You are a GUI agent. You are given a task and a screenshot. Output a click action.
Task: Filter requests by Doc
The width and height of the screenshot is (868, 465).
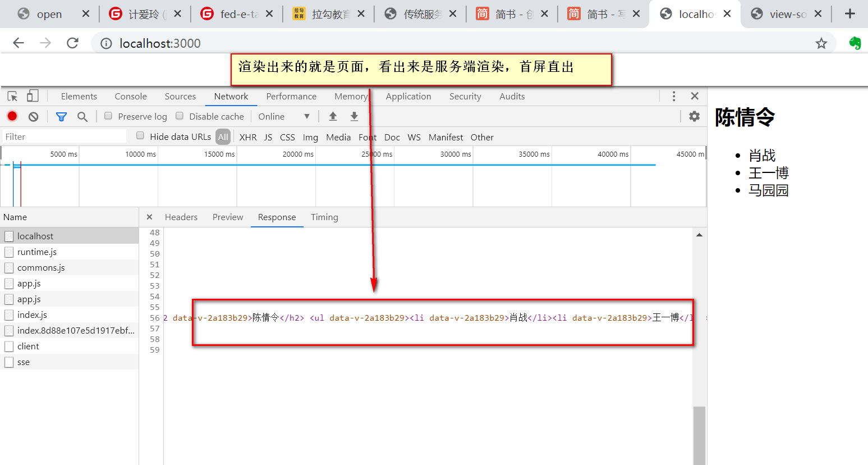point(392,137)
